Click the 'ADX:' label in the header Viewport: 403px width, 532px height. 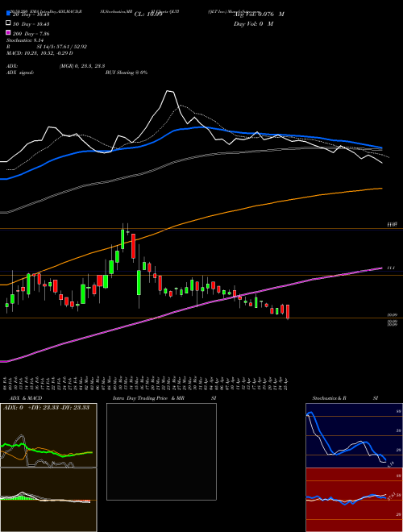12,66
